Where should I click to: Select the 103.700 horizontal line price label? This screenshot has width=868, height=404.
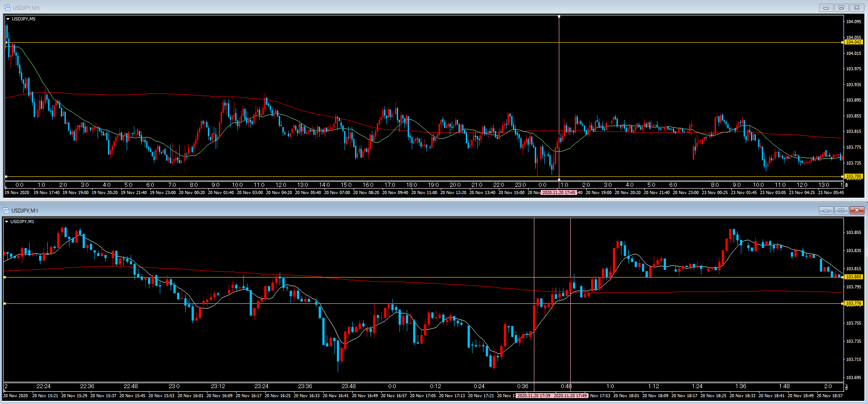coord(853,176)
